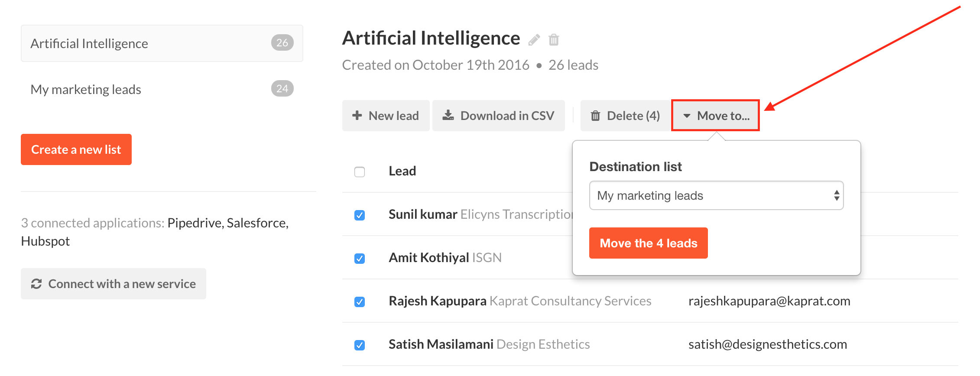Viewport: 980px width, 376px height.
Task: Click the pencil edit icon beside list title
Action: (534, 40)
